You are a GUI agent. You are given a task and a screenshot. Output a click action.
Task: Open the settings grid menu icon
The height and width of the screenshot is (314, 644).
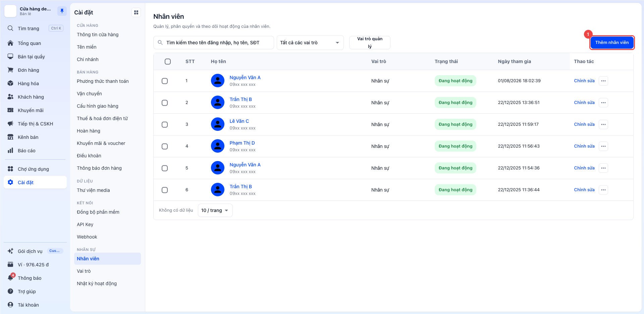(136, 12)
